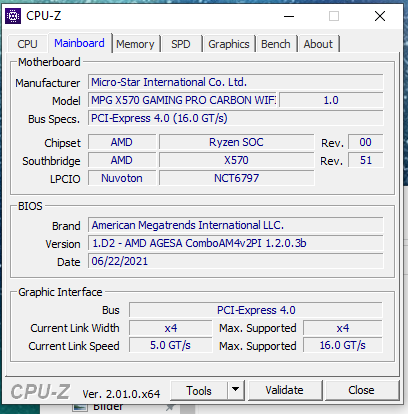This screenshot has height=414, width=408.
Task: Click the Graphic Interface Bus PCI-Express 4.0 field
Action: click(x=256, y=310)
